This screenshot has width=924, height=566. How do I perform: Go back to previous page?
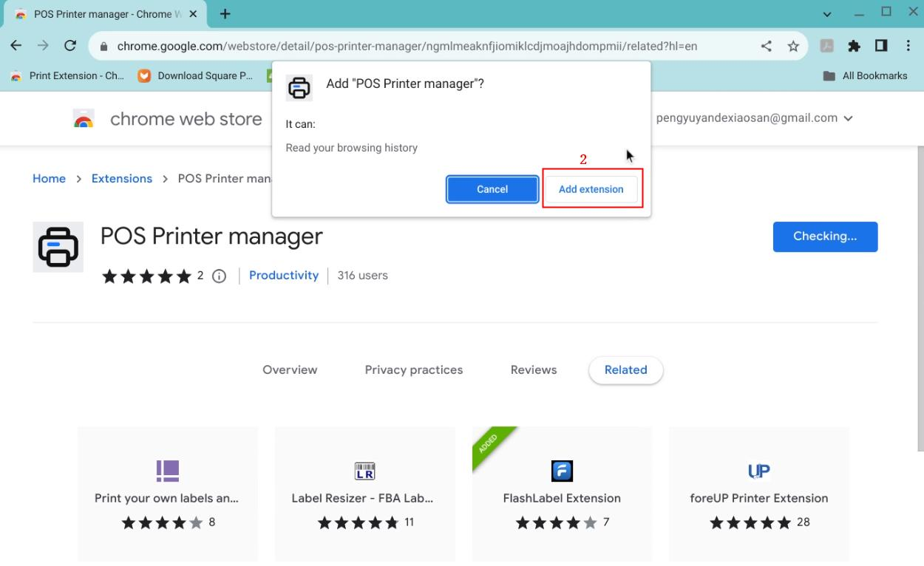pos(16,46)
